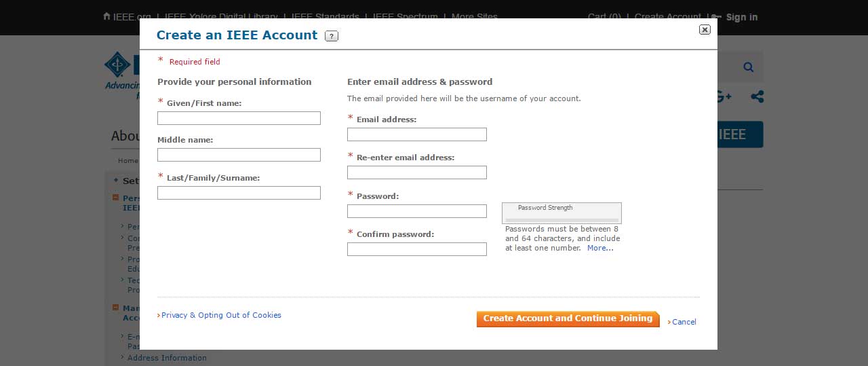Click the Cancel link
Screen dimensions: 868x366
pos(684,322)
